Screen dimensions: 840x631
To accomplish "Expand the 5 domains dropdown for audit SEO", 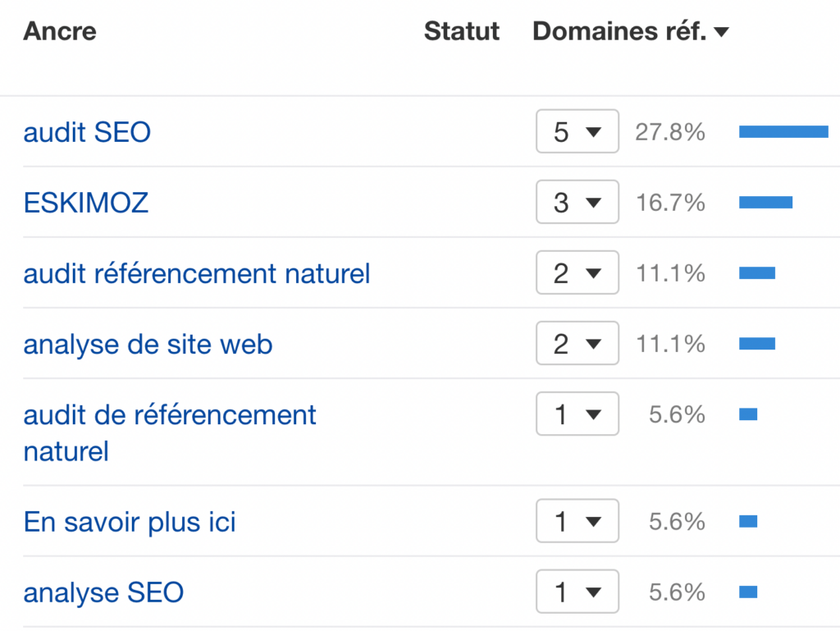I will [577, 131].
